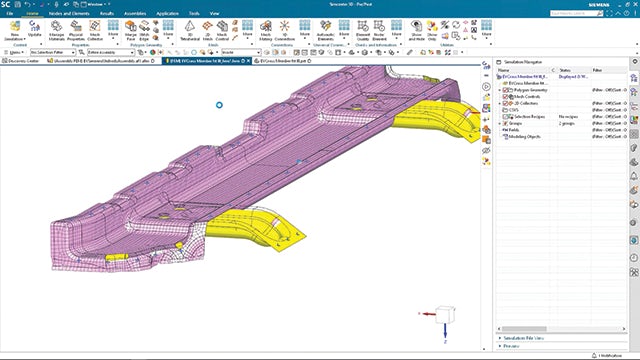The height and width of the screenshot is (360, 640).
Task: Open the Selection Filter dropdown
Action: [x=53, y=52]
